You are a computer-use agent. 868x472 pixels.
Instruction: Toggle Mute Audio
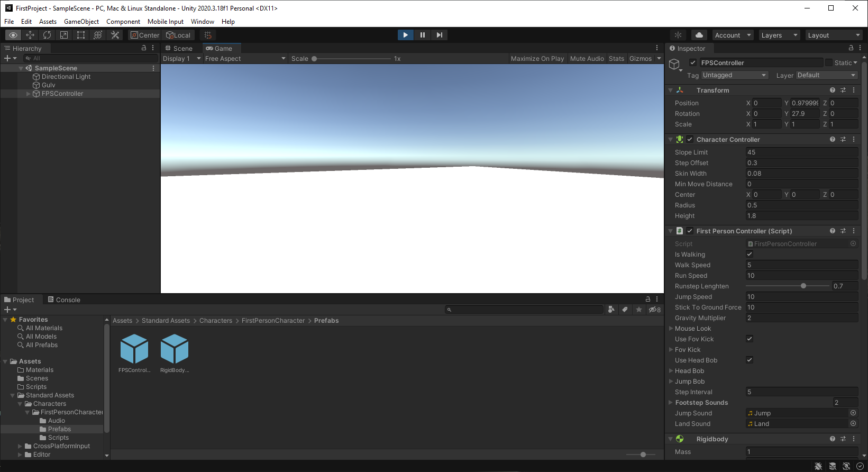[587, 59]
